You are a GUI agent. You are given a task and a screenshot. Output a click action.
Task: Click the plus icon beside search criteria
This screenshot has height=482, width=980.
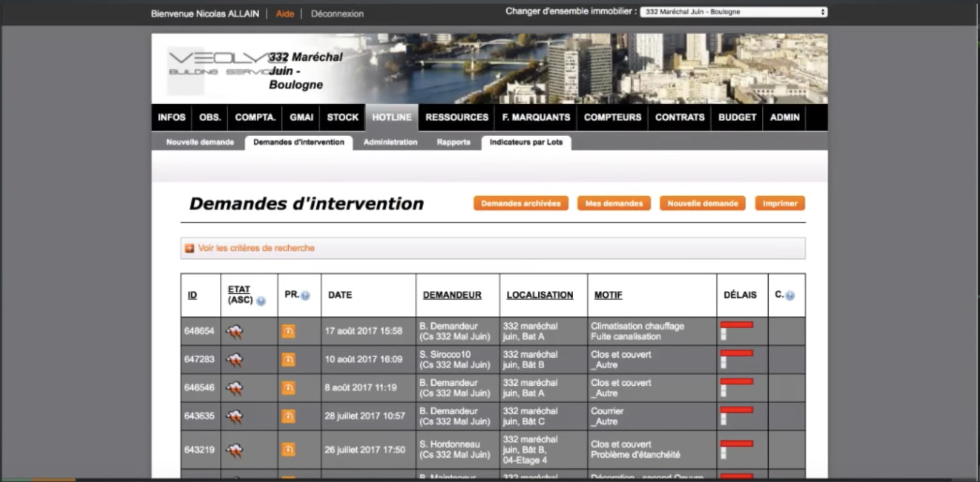point(189,248)
